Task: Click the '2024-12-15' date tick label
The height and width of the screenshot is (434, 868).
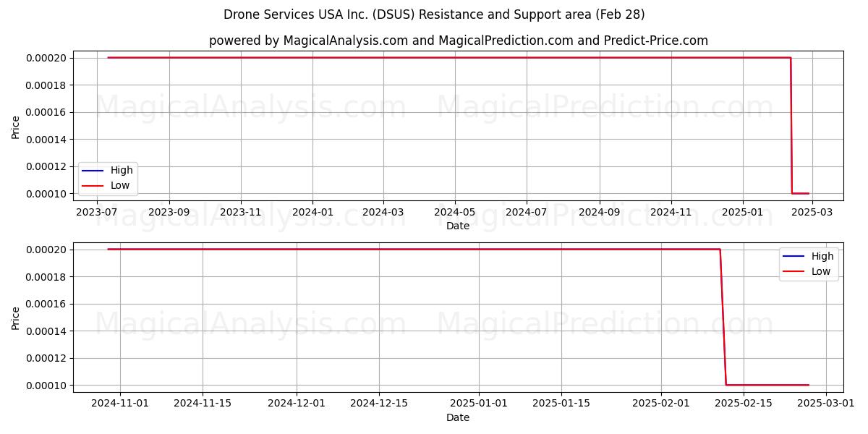Action: (379, 404)
